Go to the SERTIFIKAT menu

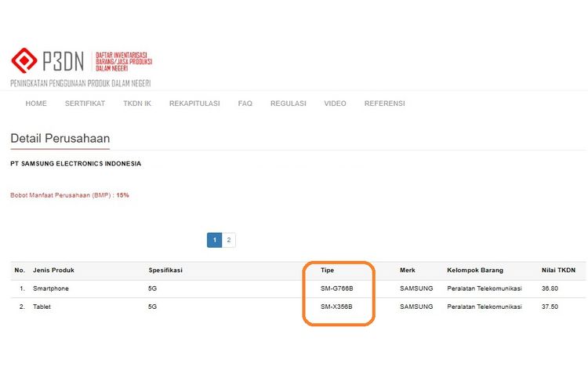click(85, 103)
